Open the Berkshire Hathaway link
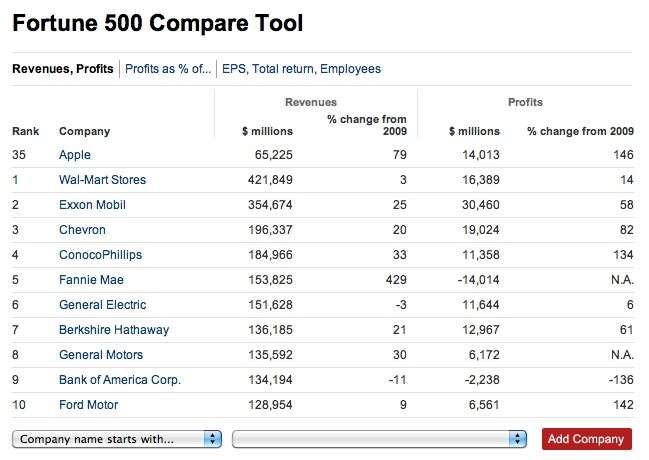 point(114,330)
